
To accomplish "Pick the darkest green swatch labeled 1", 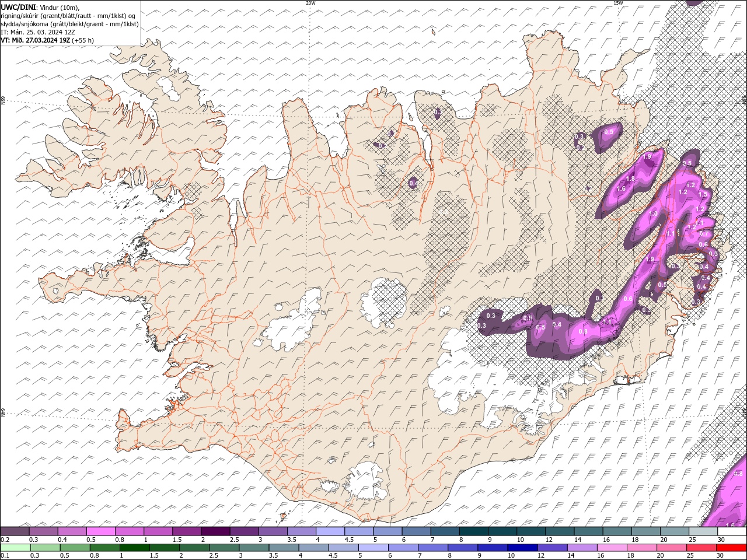I will click(x=135, y=548).
